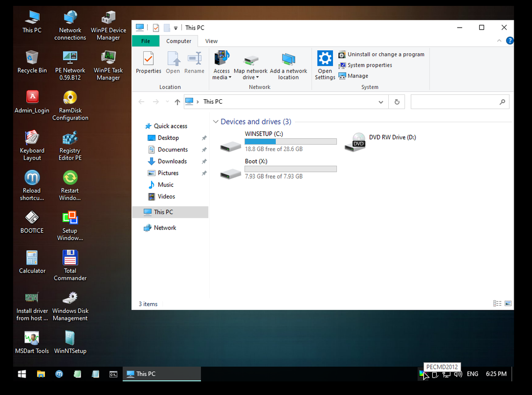Open Network connections desktop icon

point(70,26)
